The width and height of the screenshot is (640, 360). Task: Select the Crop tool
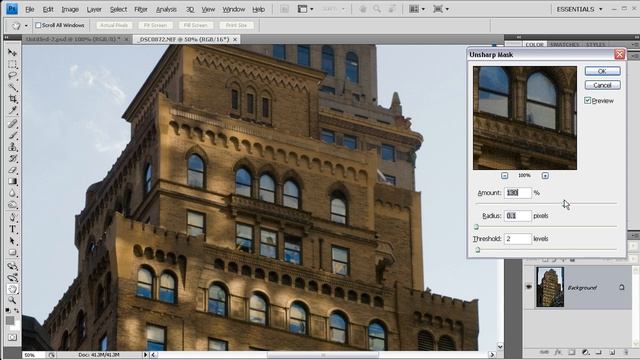point(12,98)
